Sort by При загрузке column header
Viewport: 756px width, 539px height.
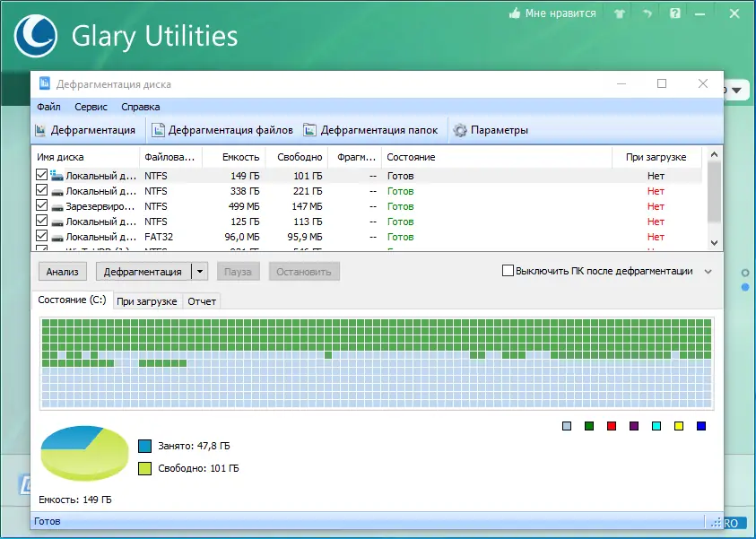tap(656, 157)
